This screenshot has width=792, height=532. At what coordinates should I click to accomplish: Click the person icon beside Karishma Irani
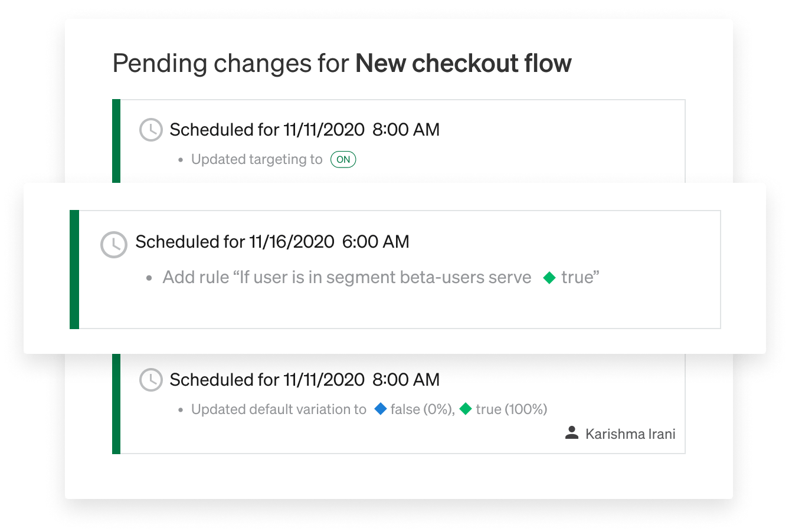point(571,434)
